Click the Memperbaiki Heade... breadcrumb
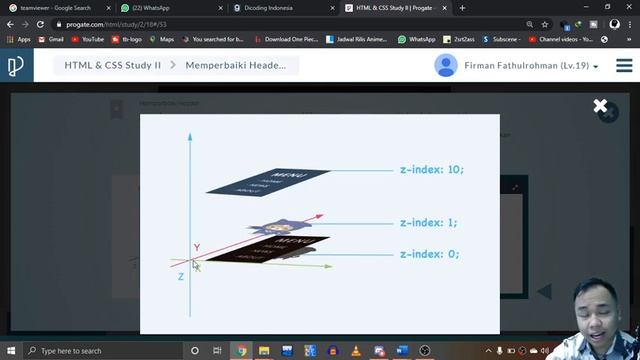Viewport: 640px width, 360px height. tap(236, 65)
